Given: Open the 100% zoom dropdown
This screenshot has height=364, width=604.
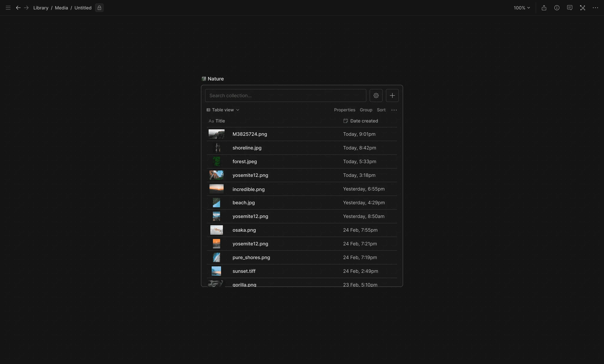Looking at the screenshot, I should 522,8.
